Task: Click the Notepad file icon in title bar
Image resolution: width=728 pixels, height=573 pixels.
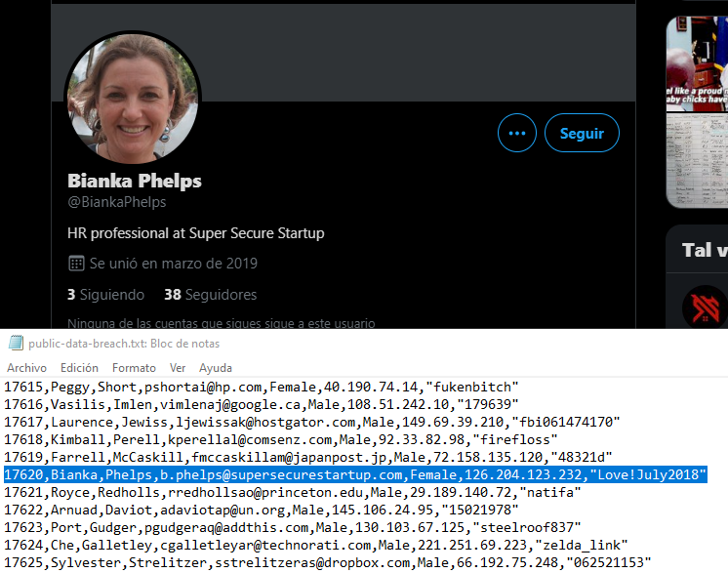Action: click(17, 344)
